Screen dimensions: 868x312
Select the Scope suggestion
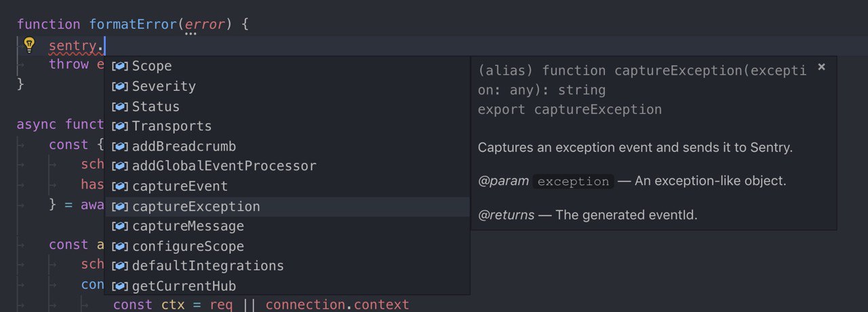click(287, 66)
